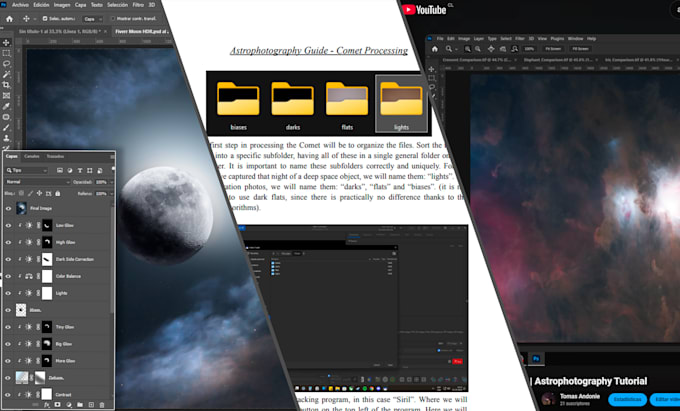Click the lock all padlock icon
This screenshot has height=411, width=680.
pos(58,193)
